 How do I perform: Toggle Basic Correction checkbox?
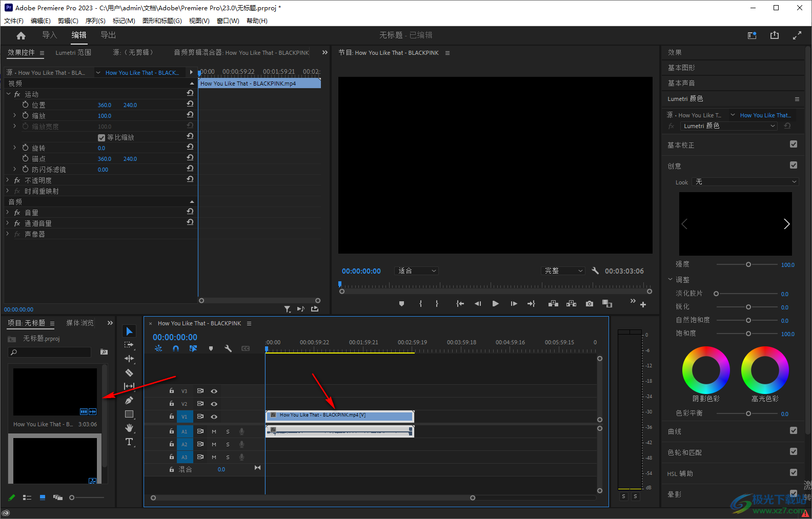coord(794,144)
